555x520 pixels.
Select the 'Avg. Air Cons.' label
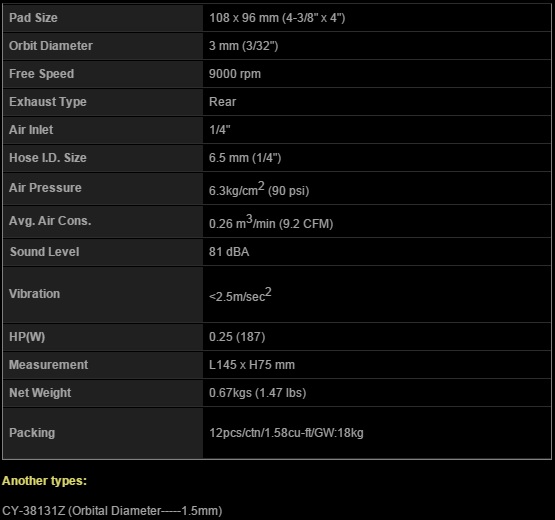(50, 221)
